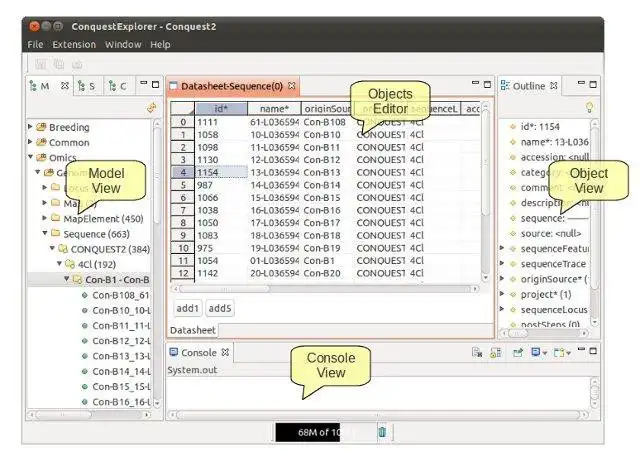Image resolution: width=640 pixels, height=461 pixels.
Task: Collapse the CONQUEST2 (384) node arrow
Action: (x=52, y=248)
